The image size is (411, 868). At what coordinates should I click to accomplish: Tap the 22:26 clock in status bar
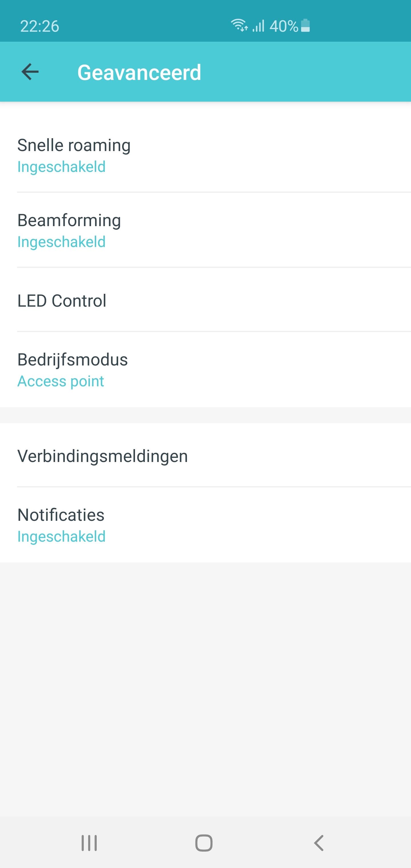[x=40, y=26]
